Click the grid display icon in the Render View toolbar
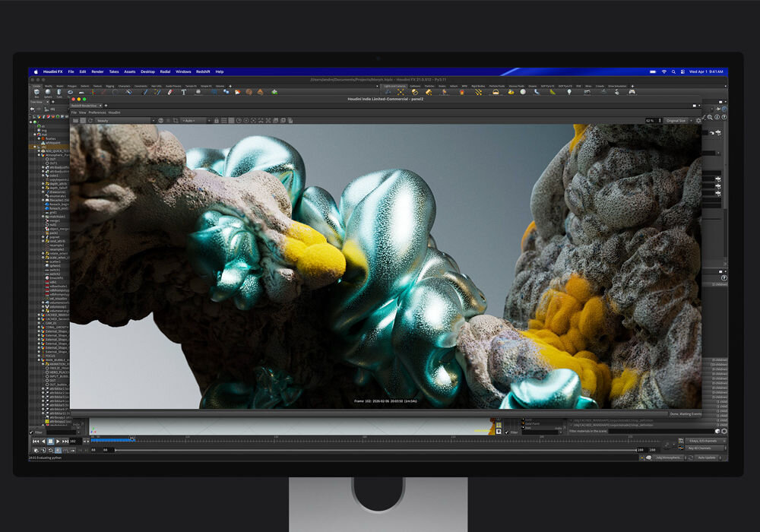The height and width of the screenshot is (532, 760). pyautogui.click(x=223, y=120)
